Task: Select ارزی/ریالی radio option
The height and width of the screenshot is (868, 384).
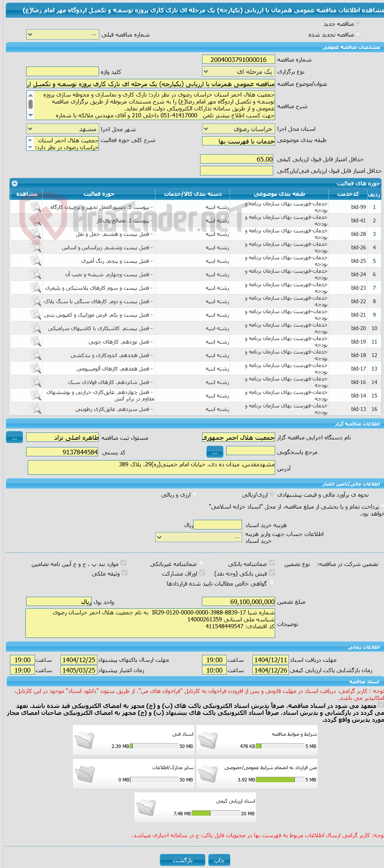Action: click(272, 494)
